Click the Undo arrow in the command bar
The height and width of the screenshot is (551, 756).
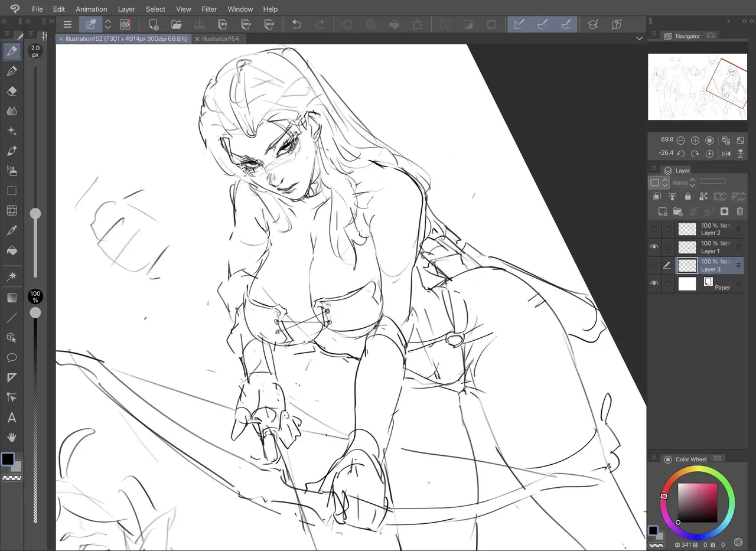coord(296,24)
